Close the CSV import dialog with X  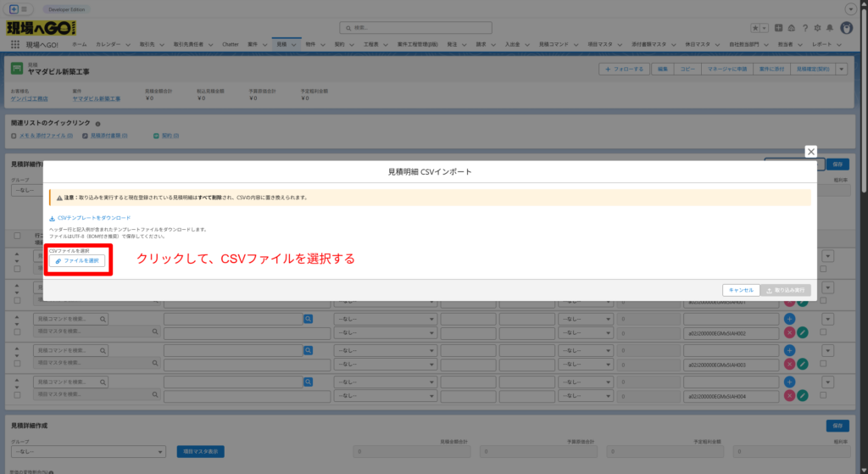(810, 151)
